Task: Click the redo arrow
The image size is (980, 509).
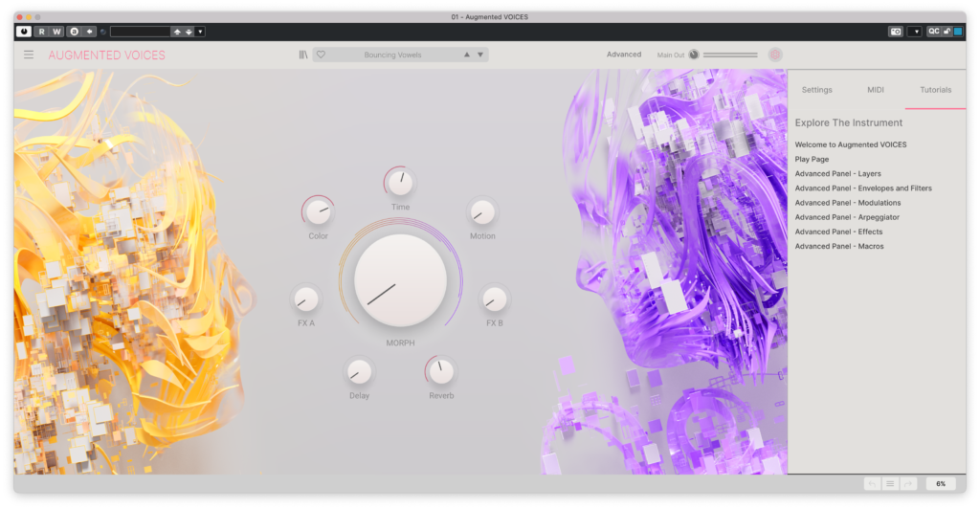Action: click(908, 484)
